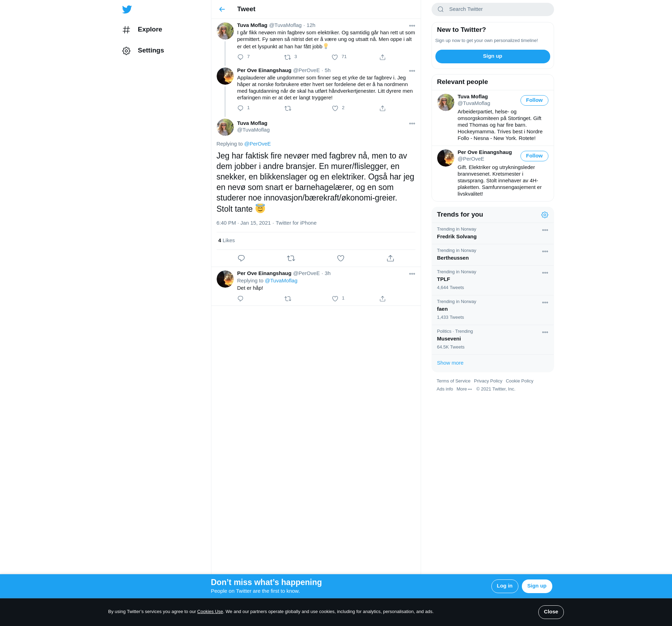Reply to Tuva Moflag's 12h tweet
Screen dimensions: 672x626
[240, 57]
